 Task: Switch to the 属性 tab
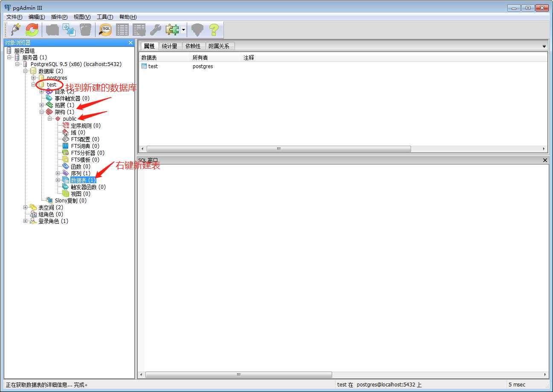point(149,46)
